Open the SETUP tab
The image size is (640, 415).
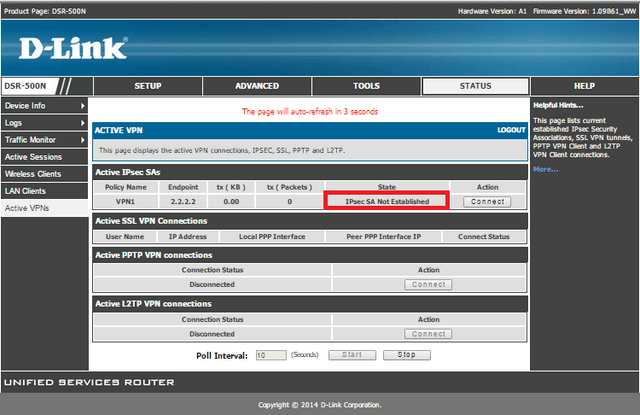point(148,86)
